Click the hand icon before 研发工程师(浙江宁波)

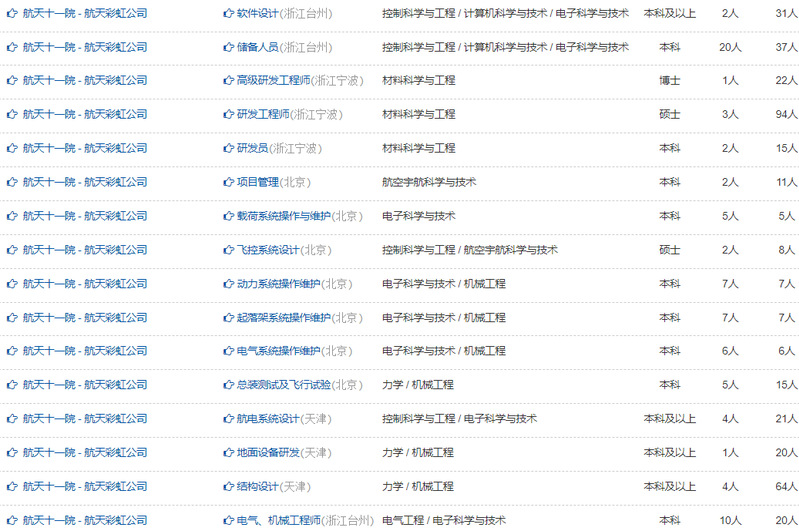pos(228,114)
